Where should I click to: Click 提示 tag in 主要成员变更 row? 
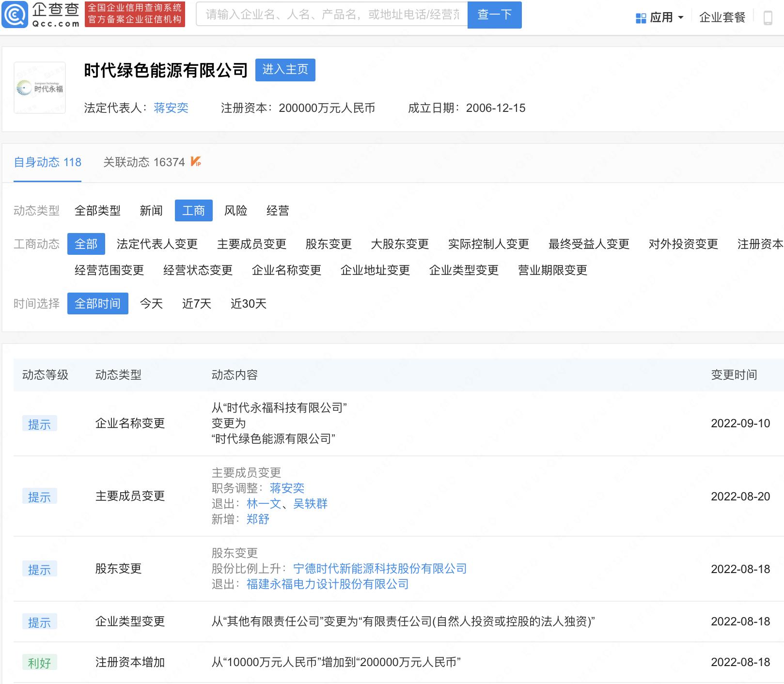40,497
